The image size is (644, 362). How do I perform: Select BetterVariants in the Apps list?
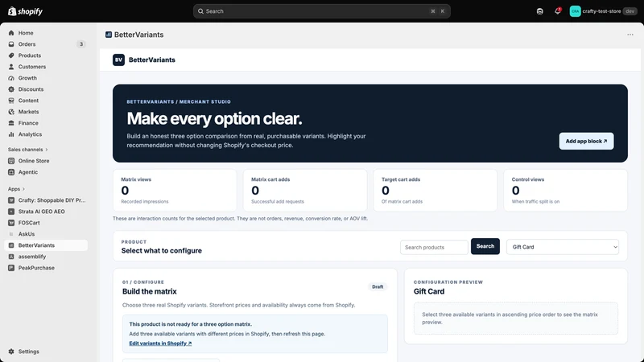(x=46, y=245)
